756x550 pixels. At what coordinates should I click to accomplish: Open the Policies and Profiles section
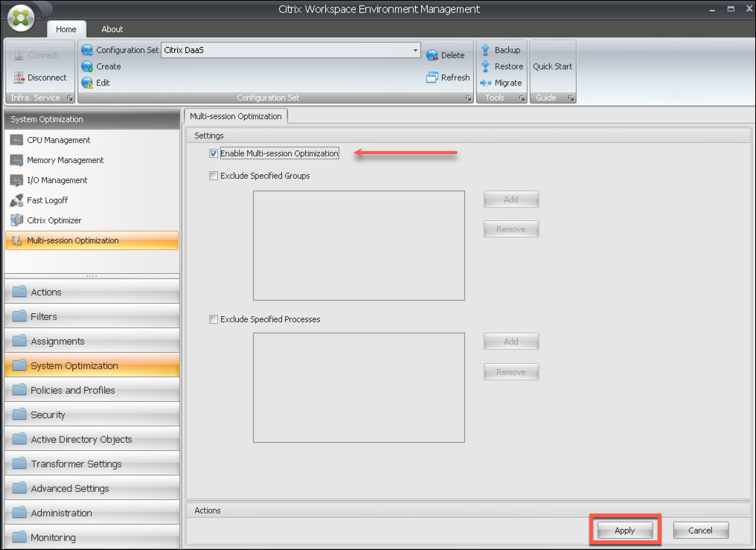coord(73,390)
